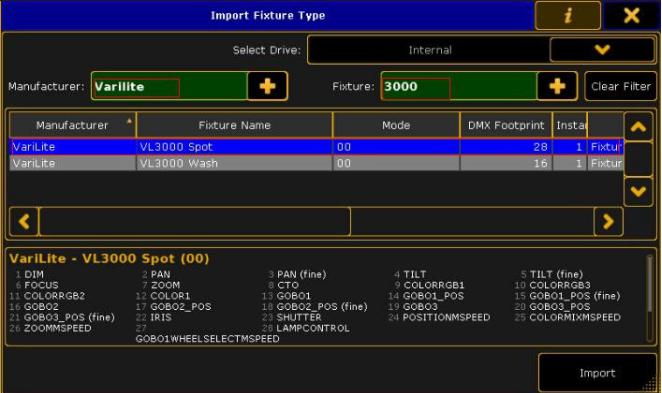The width and height of the screenshot is (662, 393).
Task: Click channel 25 COLORMIXMSPEED entry
Action: tap(567, 317)
